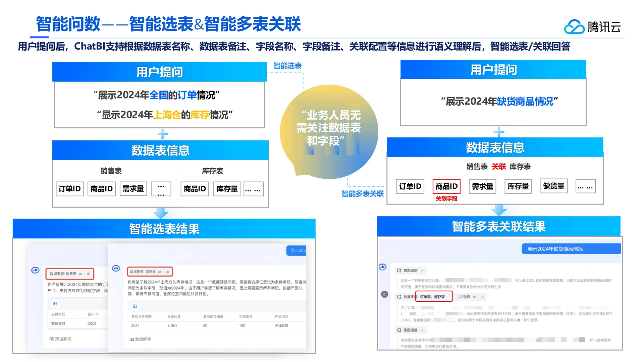Toggle the eye icon next to 数据来源: 库存表
Screen dimensions: 644x362
167,272
